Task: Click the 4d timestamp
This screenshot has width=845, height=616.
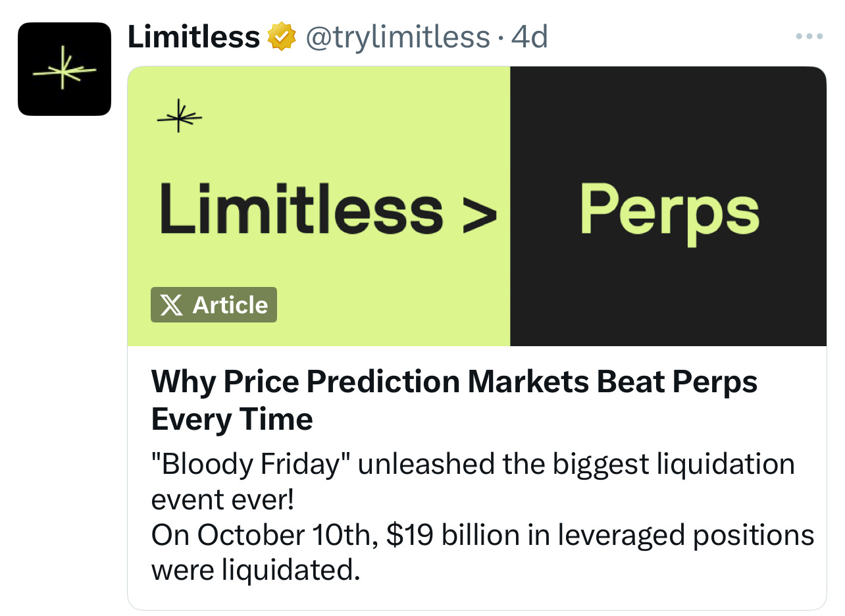Action: point(529,38)
